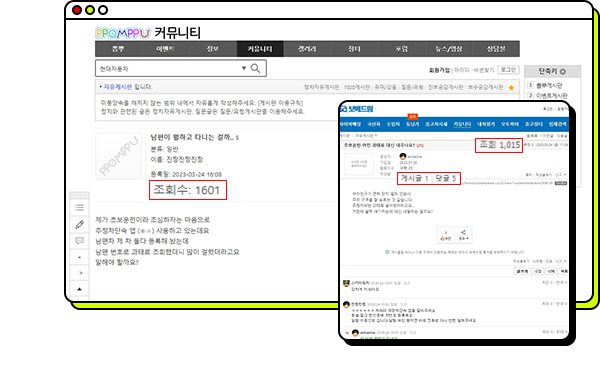Click the PPOMPPU logo
Image resolution: width=600 pixels, height=390 pixels.
[x=123, y=33]
